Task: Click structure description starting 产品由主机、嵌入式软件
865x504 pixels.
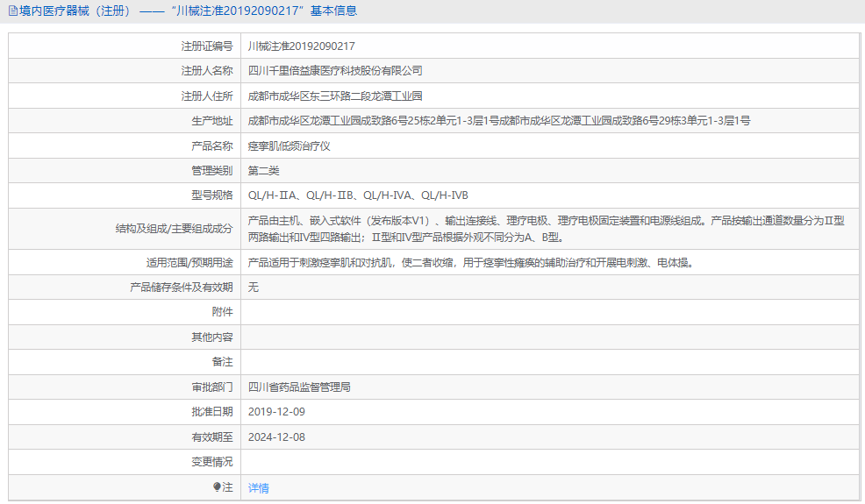Action: coord(547,229)
